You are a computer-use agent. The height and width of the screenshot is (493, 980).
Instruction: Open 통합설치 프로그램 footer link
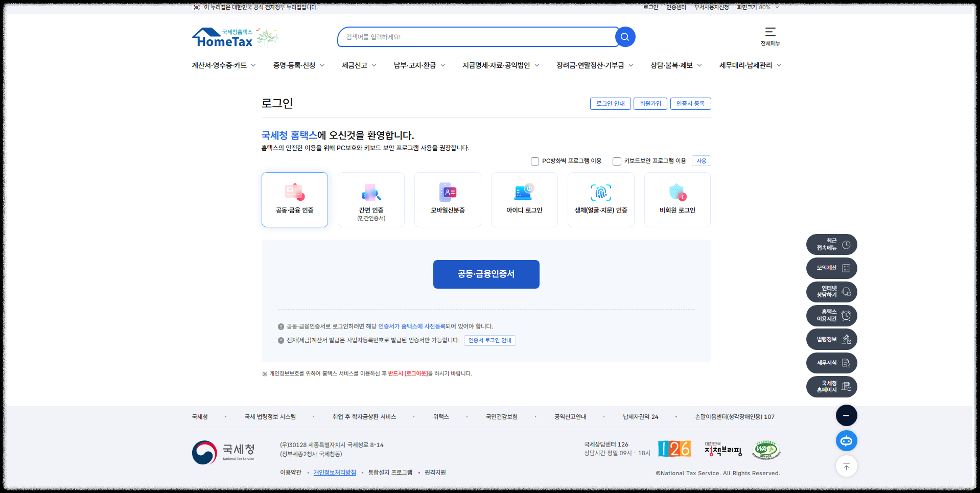tap(390, 473)
